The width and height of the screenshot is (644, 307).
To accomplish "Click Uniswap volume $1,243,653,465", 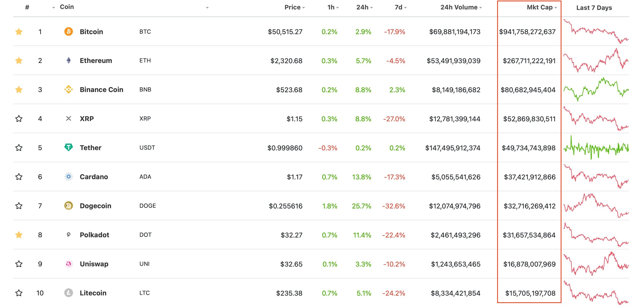I will tap(456, 264).
